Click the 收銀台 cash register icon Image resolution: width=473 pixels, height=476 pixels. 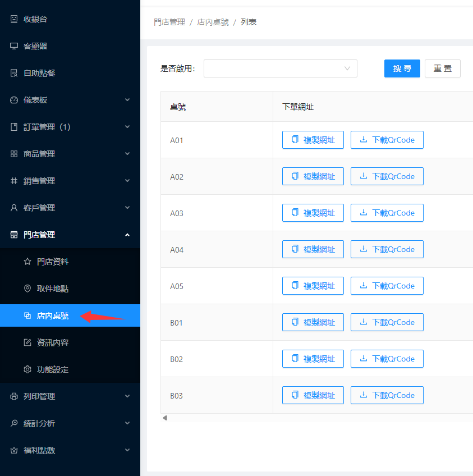tap(14, 19)
